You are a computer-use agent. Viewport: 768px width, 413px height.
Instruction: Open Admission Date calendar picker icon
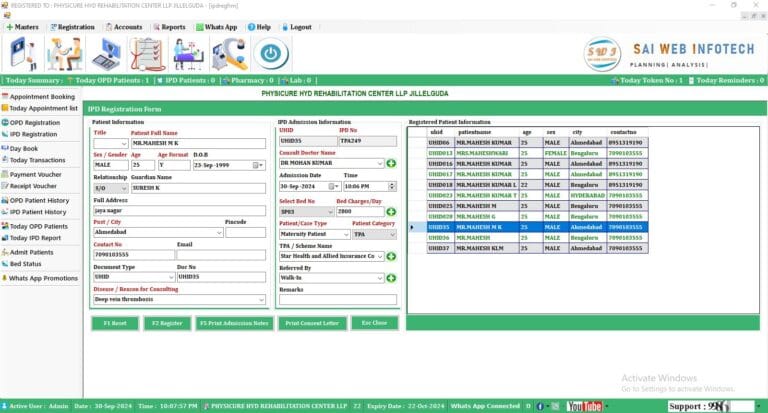pyautogui.click(x=332, y=186)
